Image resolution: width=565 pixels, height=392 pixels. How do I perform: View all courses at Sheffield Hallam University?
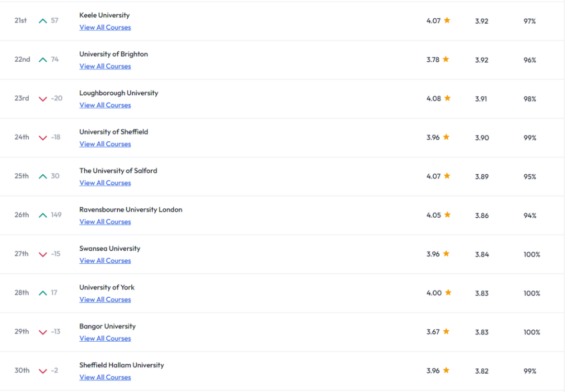click(x=105, y=377)
